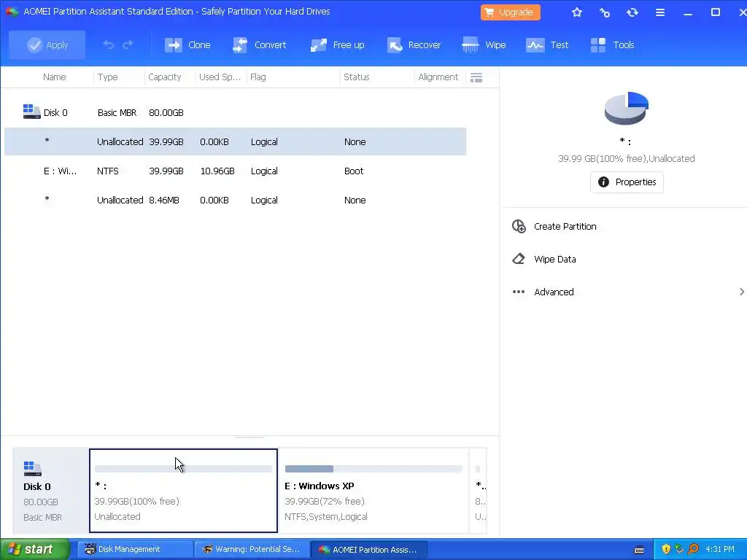Viewport: 747px width, 560px height.
Task: Click the security shield tray icon
Action: [x=666, y=549]
